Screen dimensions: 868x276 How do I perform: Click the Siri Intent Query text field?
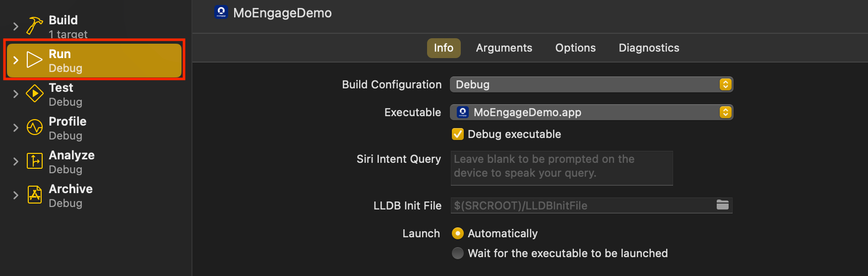561,168
